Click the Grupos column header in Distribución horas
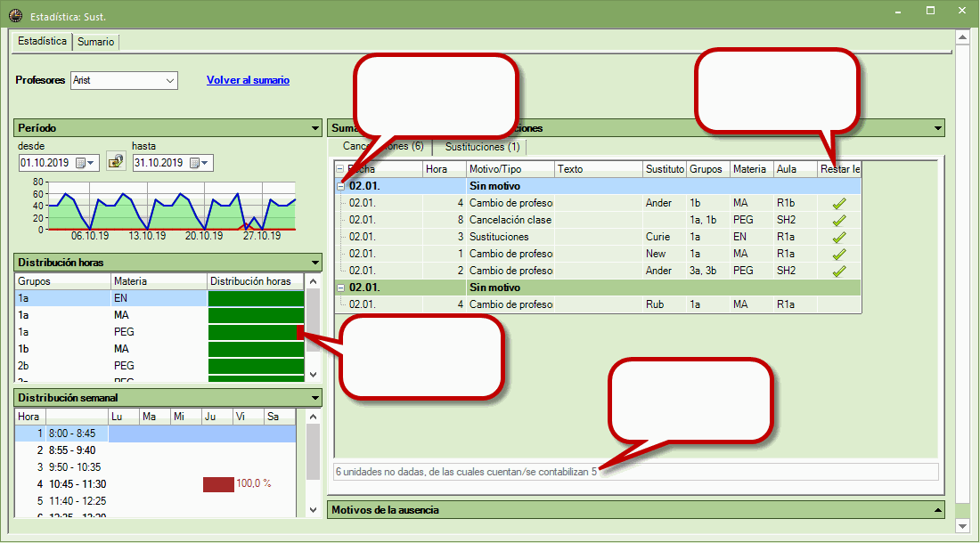 coord(63,281)
